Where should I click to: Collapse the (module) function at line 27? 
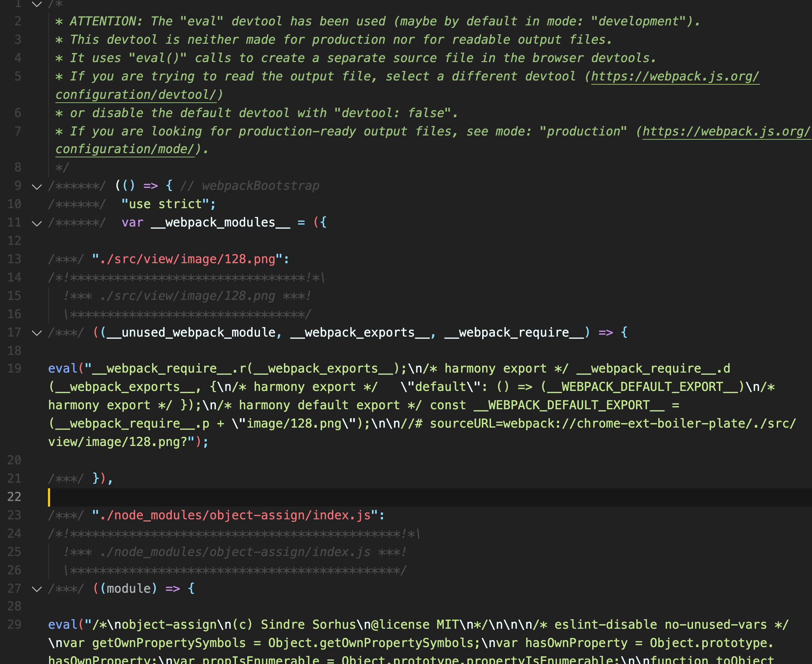37,589
